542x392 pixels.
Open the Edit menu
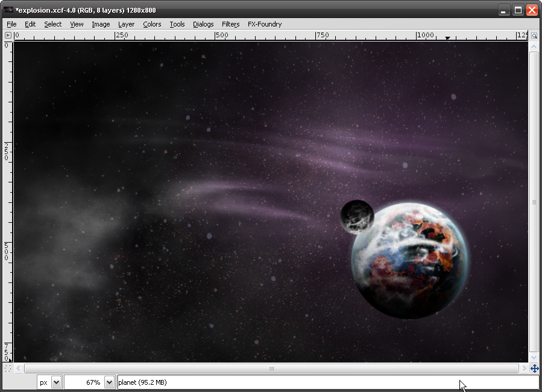coord(30,24)
